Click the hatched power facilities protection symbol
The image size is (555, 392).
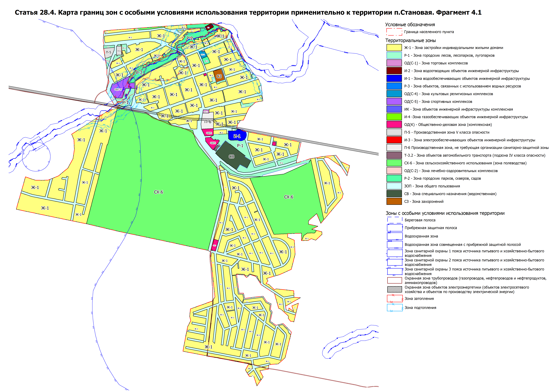pos(395,289)
